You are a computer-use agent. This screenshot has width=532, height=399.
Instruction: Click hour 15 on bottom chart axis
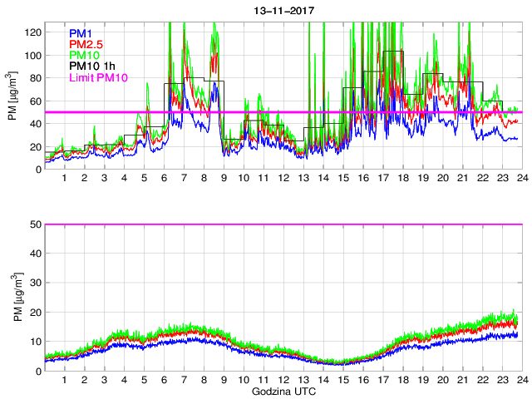coord(343,379)
